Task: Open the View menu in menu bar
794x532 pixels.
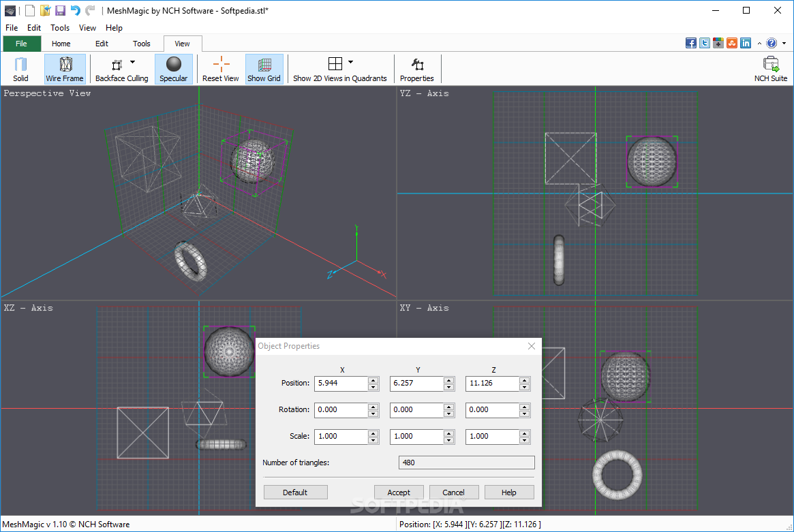Action: click(87, 28)
